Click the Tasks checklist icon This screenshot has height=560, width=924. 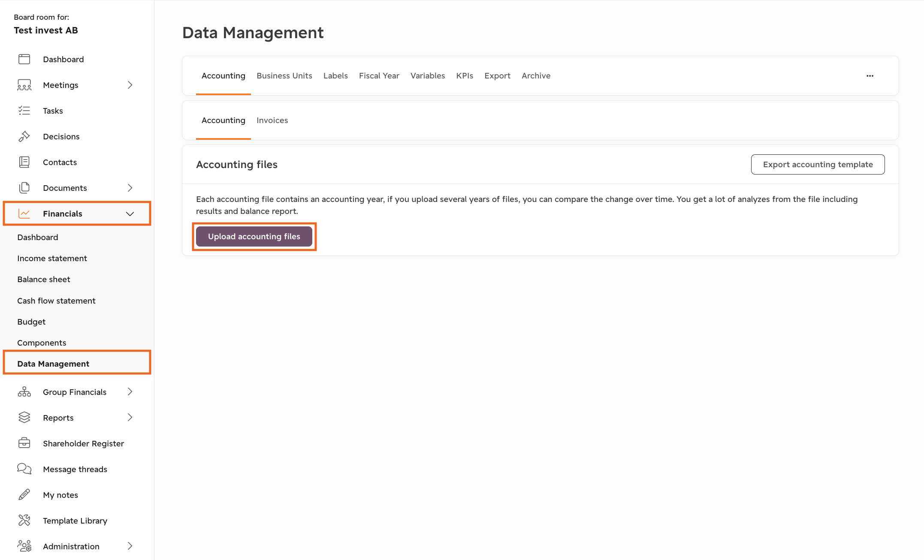(x=24, y=111)
